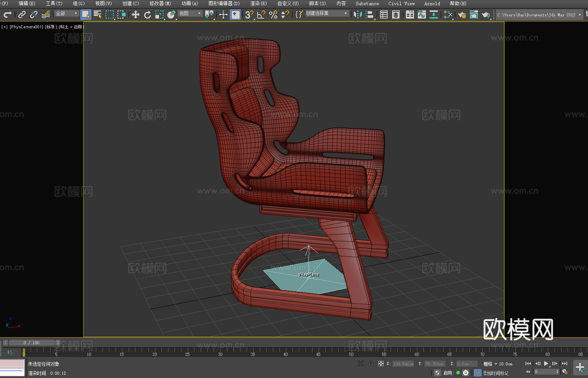Open the Scene Explorer icon
Viewport: 588px width, 378px height.
coord(384,14)
